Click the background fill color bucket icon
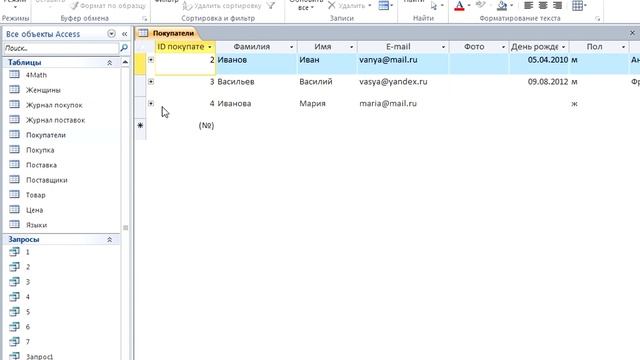Viewport: 640px width, 360px height. pos(502,6)
